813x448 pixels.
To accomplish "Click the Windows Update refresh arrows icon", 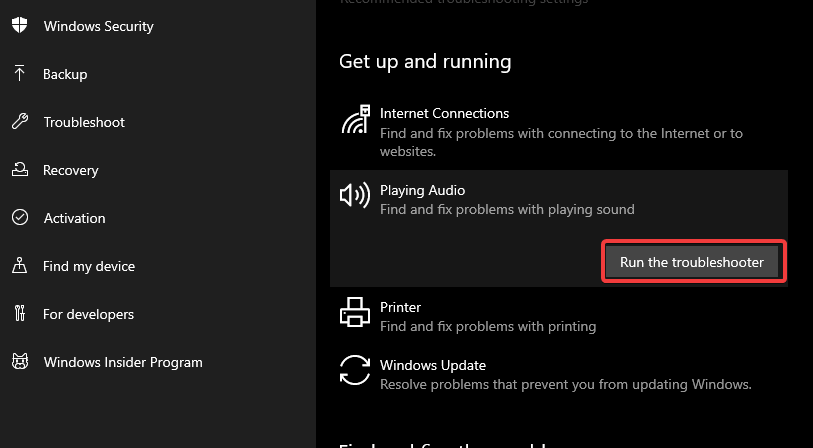I will point(355,370).
